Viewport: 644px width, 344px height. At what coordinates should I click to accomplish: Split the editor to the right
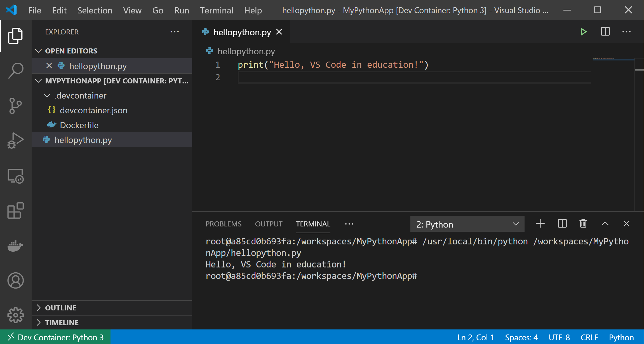[x=605, y=32]
